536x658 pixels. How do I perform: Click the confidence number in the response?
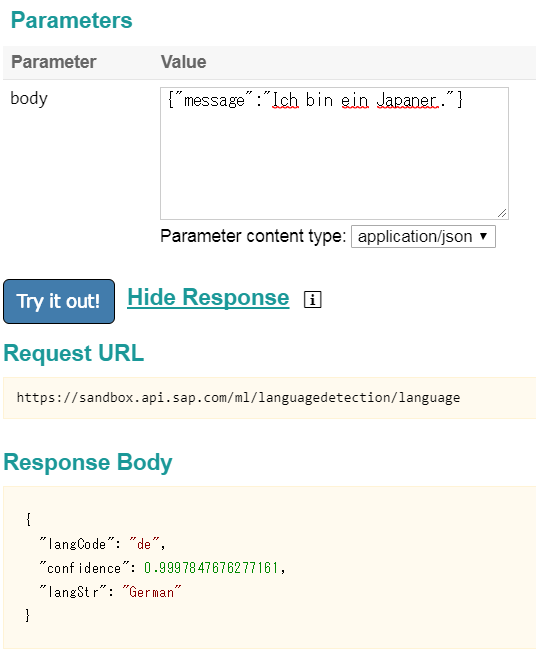pos(211,568)
